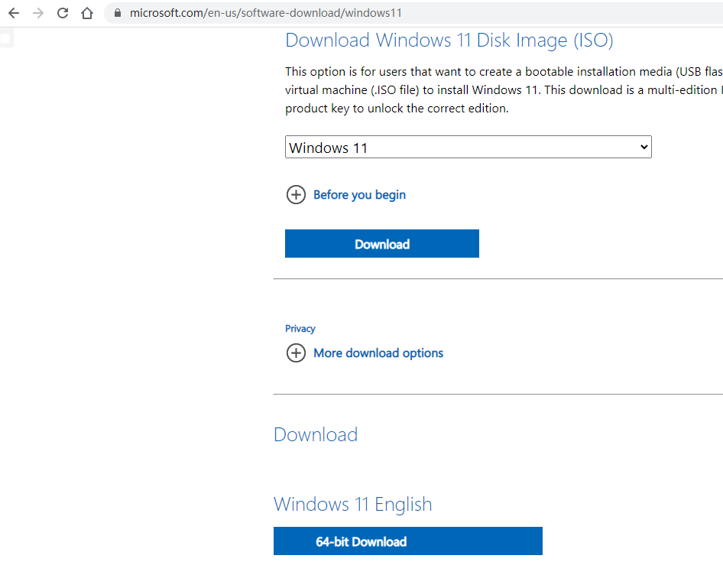Click the Download section heading above Windows 11 English

316,435
